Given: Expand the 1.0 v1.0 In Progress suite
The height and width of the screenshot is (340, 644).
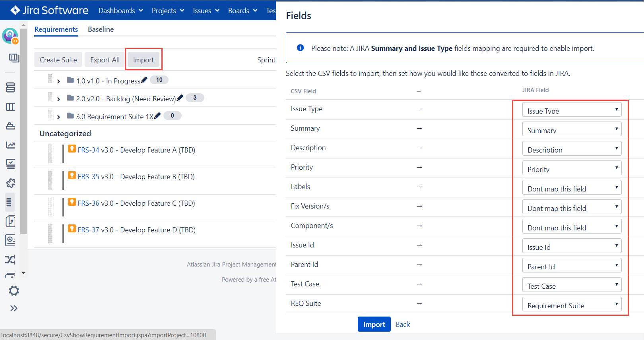Looking at the screenshot, I should tap(58, 81).
